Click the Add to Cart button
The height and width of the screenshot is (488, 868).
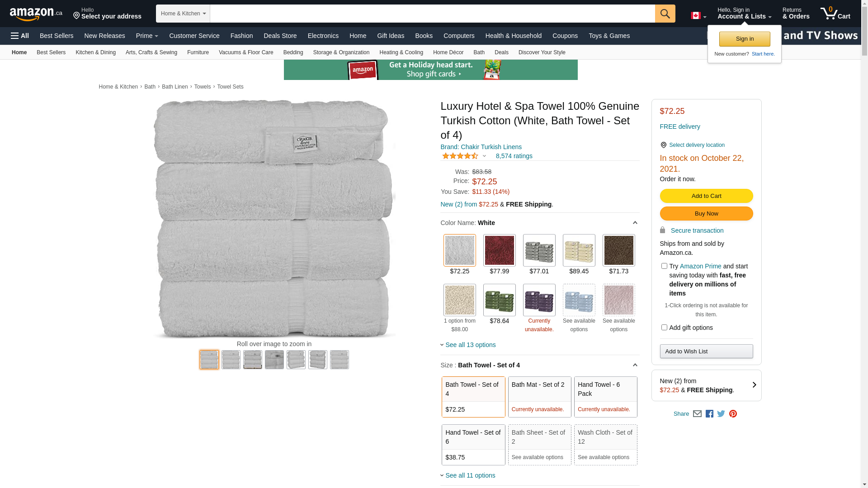[x=706, y=196]
